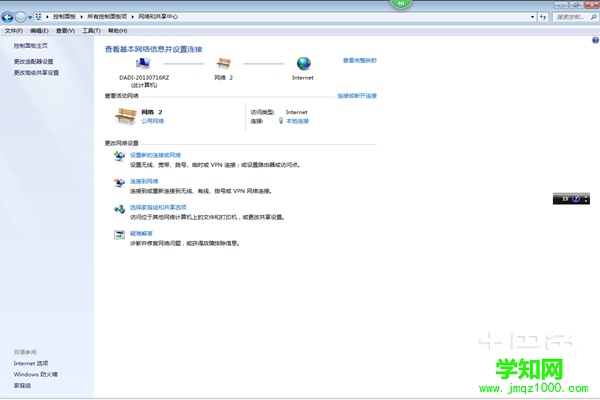Open the 选择家庭组和共享选项 link
Viewport: 600px width, 400px height.
click(158, 207)
